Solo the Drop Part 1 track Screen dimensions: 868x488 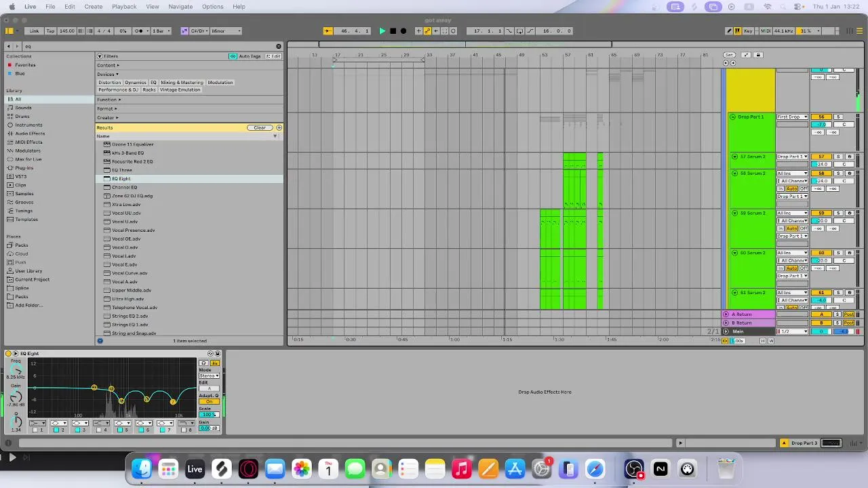tap(838, 117)
